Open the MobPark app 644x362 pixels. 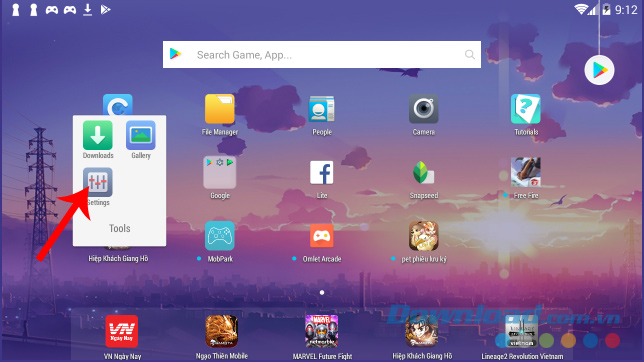[x=220, y=236]
